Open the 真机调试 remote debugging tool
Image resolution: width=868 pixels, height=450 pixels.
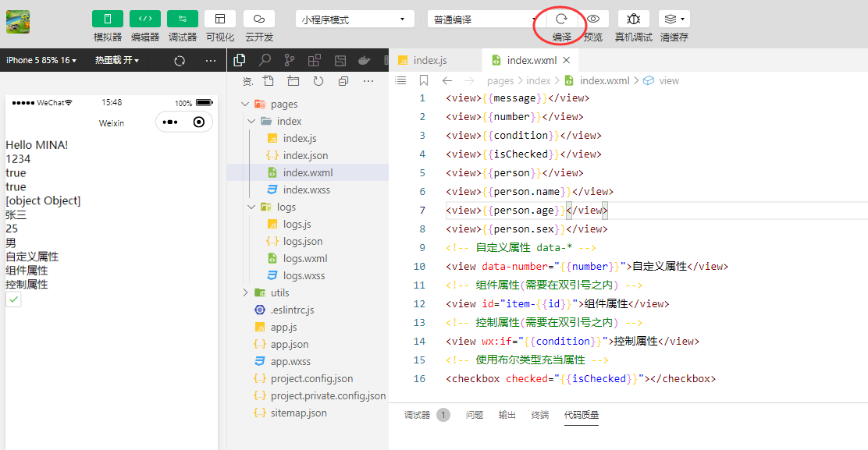pos(633,19)
